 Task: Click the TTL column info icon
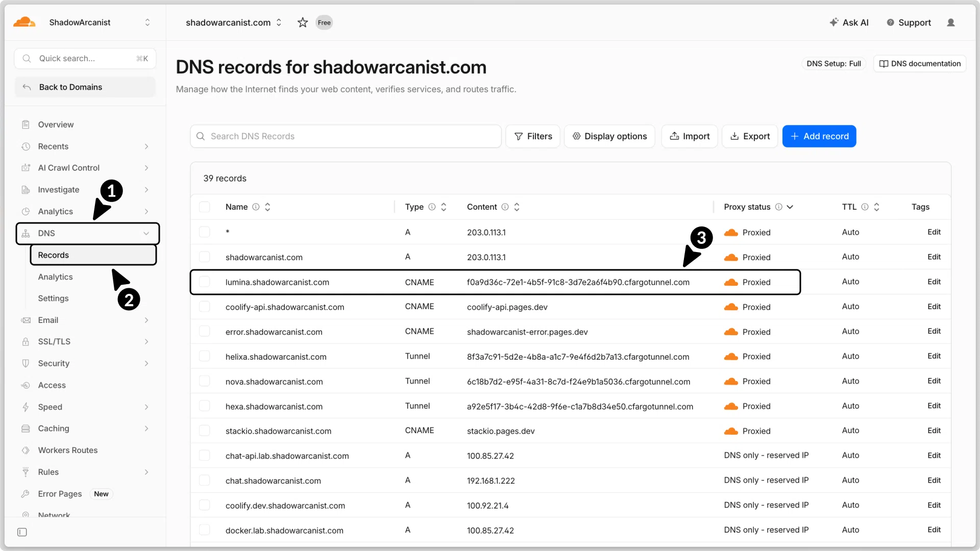[x=865, y=207]
